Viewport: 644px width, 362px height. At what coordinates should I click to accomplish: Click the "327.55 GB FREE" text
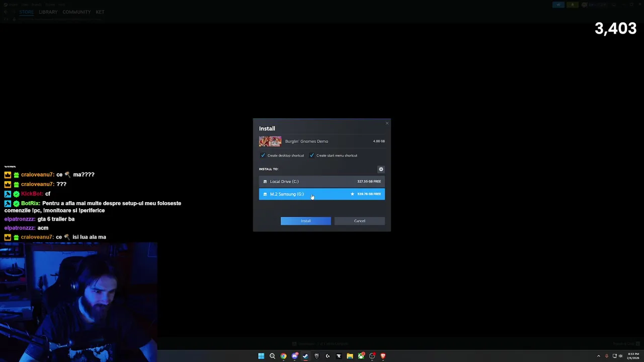[369, 182]
